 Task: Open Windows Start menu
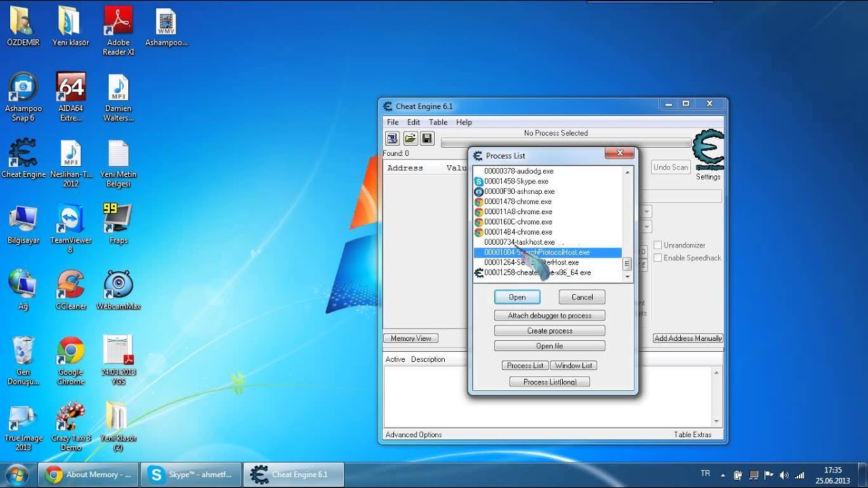click(x=16, y=474)
